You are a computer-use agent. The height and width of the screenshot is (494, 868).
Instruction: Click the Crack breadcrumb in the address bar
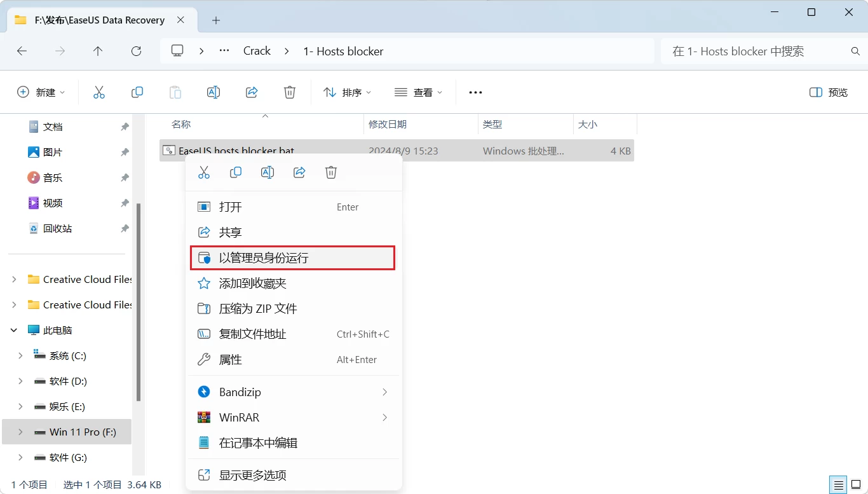click(x=257, y=51)
